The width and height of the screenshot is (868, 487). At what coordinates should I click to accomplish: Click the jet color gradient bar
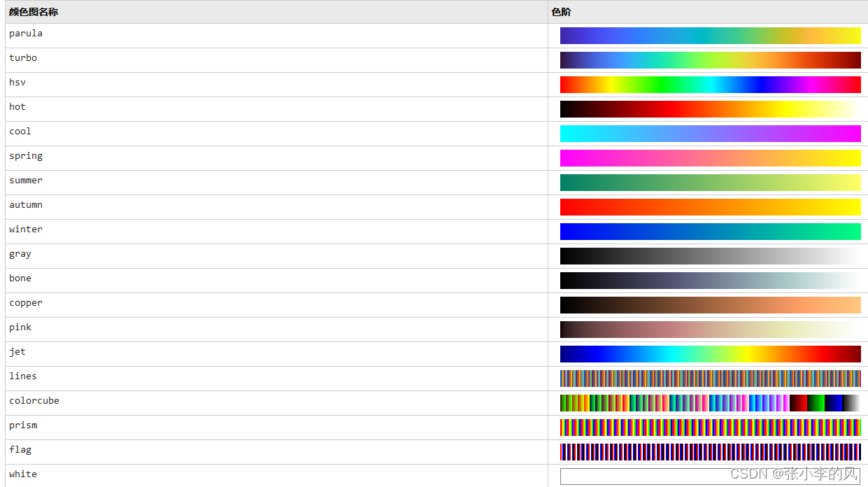[710, 354]
